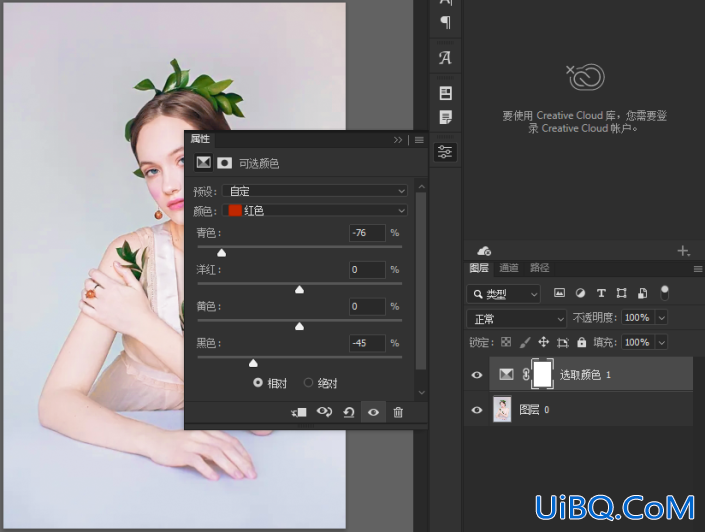
Task: Toggle adjustment layer visibility in Properties
Action: coord(373,412)
